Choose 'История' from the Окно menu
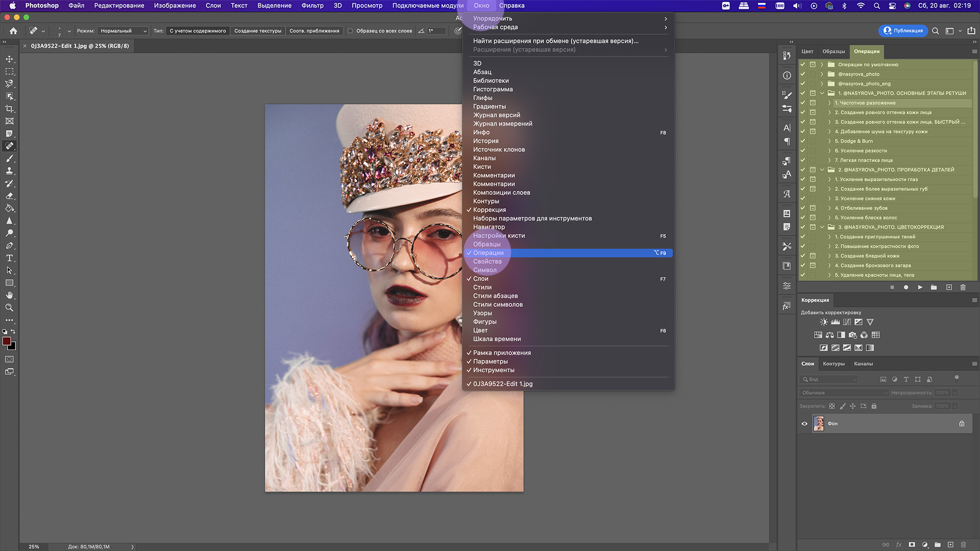Viewport: 980px width, 551px height. coord(486,141)
